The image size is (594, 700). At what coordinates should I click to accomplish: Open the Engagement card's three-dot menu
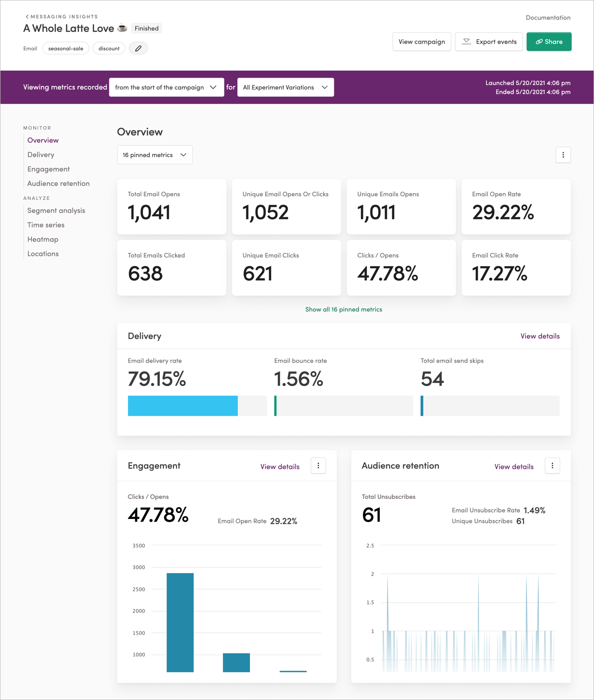[x=318, y=466]
